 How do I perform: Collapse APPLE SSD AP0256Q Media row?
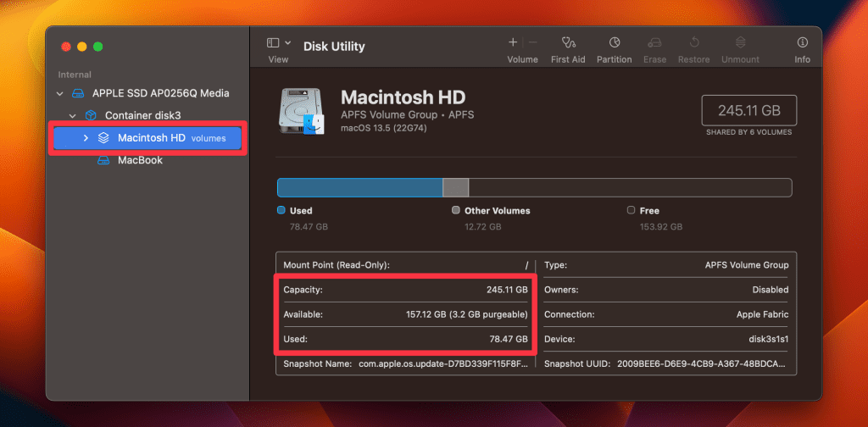click(x=60, y=93)
